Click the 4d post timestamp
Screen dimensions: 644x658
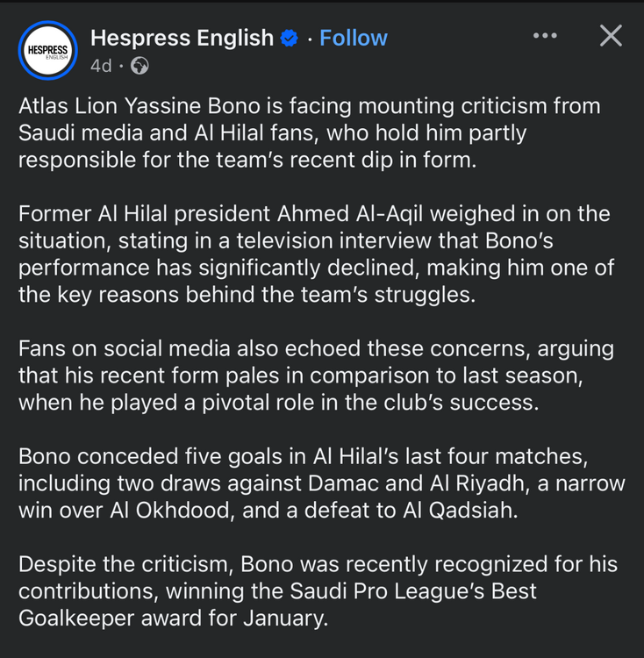pos(101,66)
